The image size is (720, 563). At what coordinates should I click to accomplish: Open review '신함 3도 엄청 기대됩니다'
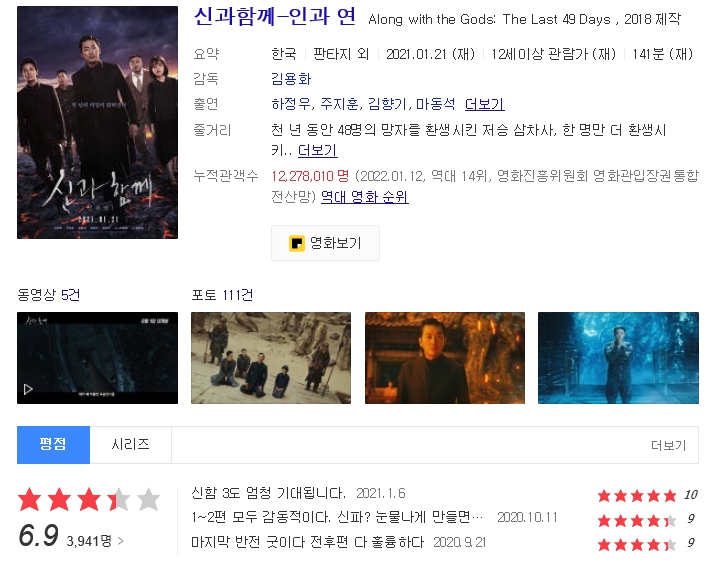point(268,493)
